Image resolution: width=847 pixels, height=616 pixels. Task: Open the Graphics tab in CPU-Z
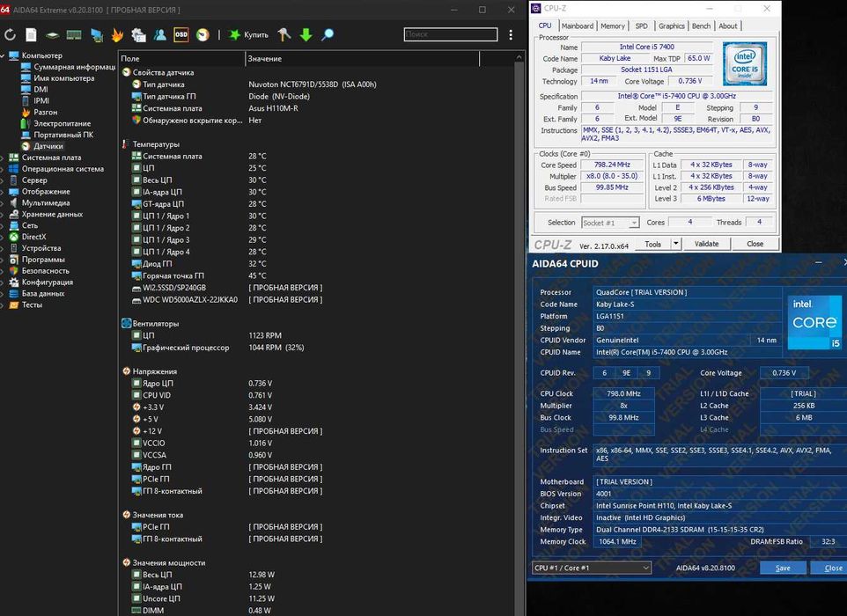coord(672,26)
